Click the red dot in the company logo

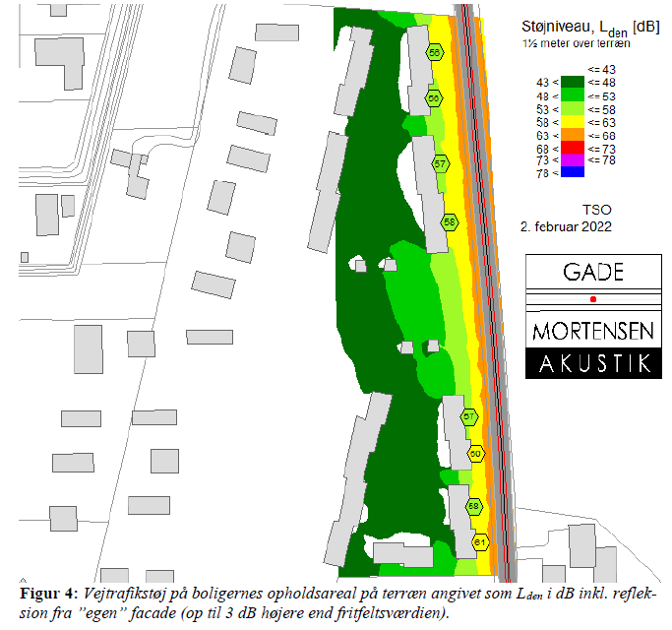pyautogui.click(x=592, y=298)
